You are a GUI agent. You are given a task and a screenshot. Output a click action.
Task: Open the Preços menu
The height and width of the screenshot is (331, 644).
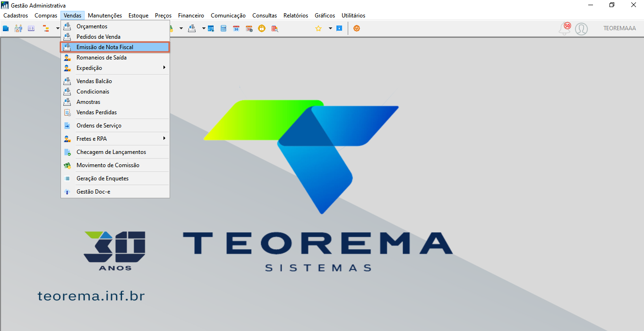click(163, 16)
